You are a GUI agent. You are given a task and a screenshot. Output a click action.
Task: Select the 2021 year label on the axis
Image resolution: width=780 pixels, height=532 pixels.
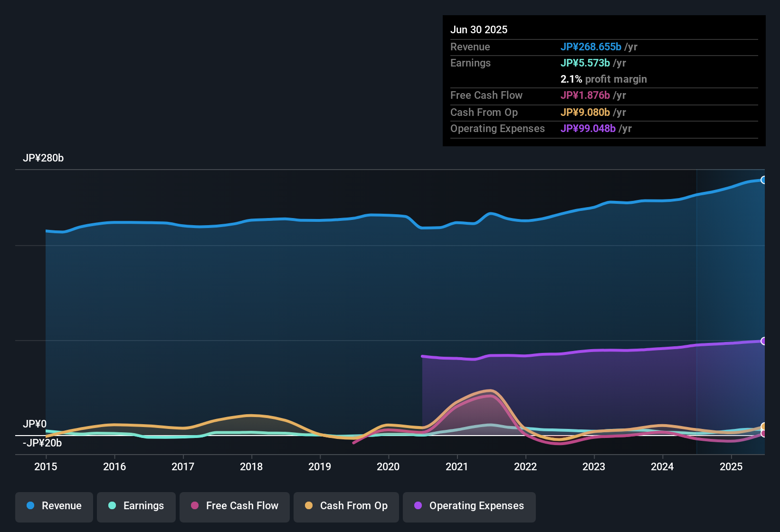457,467
